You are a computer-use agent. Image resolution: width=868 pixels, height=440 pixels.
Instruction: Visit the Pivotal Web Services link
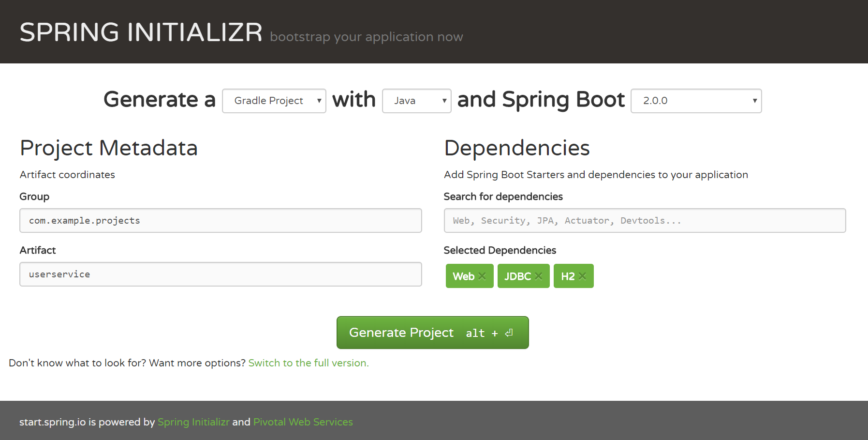click(303, 422)
